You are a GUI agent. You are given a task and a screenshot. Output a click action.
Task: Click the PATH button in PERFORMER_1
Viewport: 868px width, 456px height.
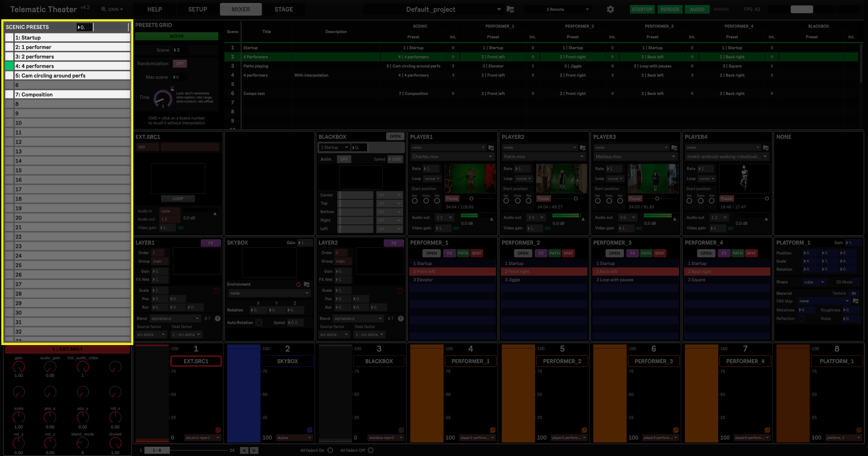tap(463, 253)
